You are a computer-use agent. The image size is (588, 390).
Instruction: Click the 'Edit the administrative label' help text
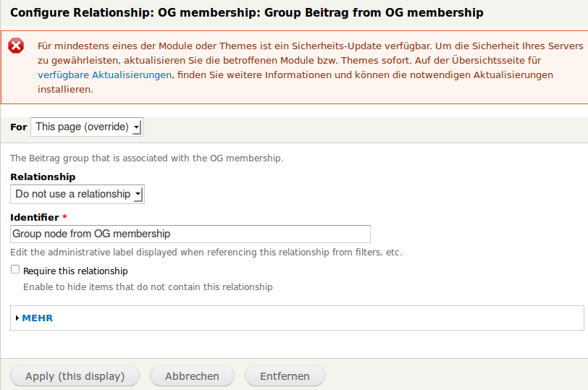click(206, 253)
